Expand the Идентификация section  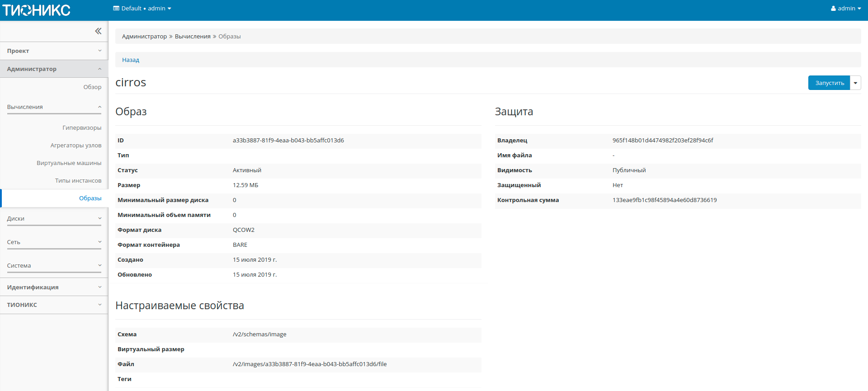pos(54,287)
